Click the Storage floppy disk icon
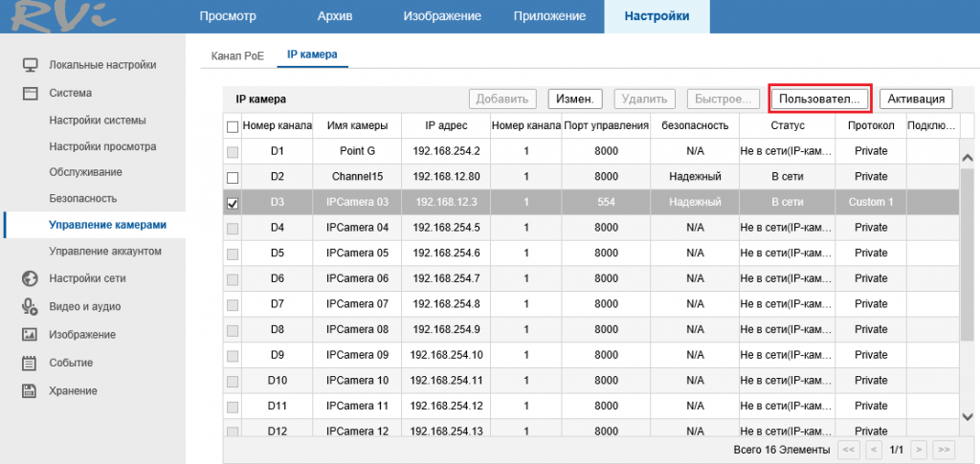 [x=30, y=390]
